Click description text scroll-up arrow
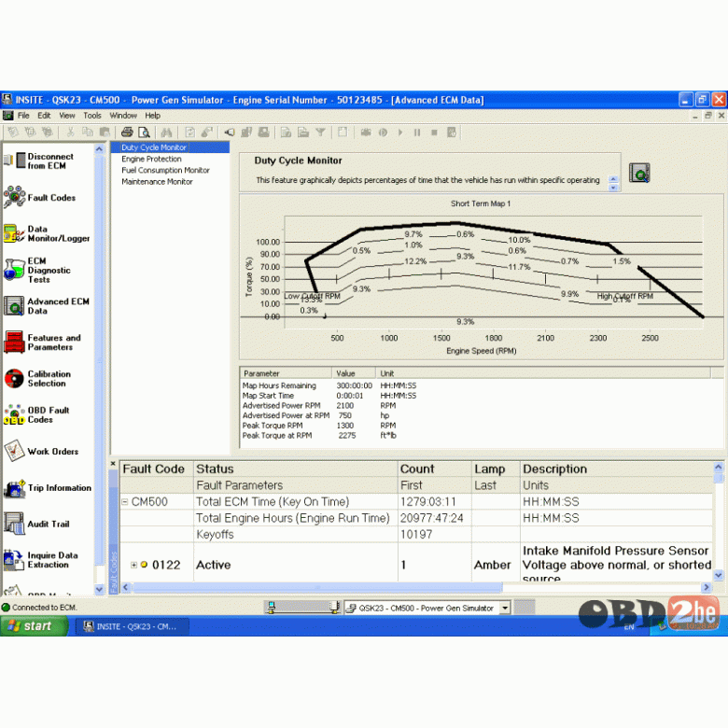 click(x=613, y=179)
